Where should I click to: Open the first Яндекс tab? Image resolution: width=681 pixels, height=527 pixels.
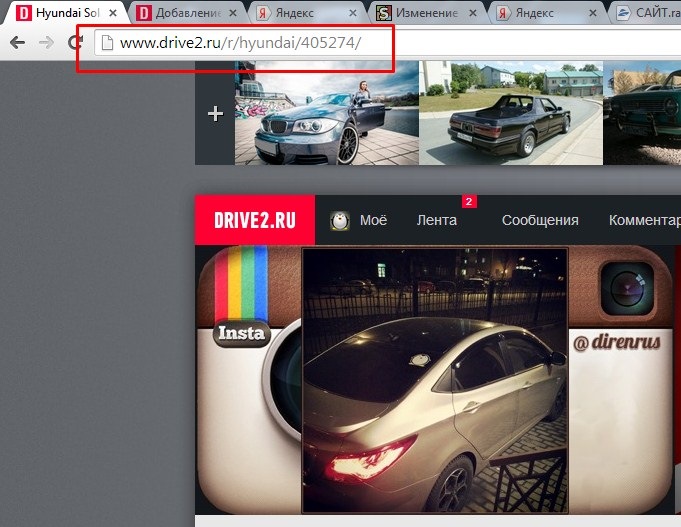point(308,13)
